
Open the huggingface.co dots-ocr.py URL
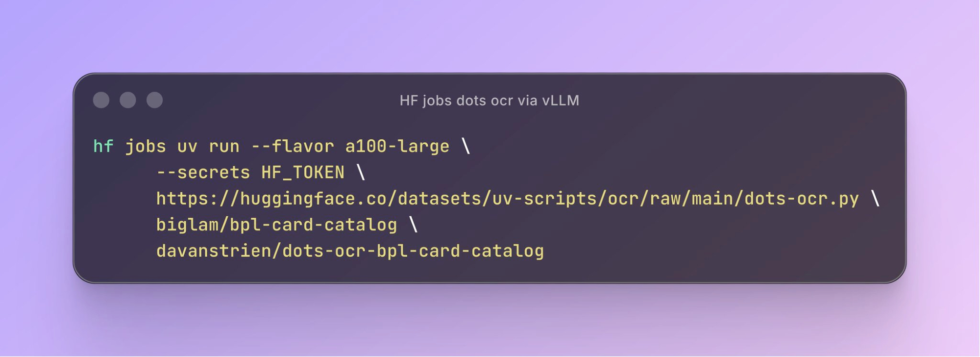507,199
